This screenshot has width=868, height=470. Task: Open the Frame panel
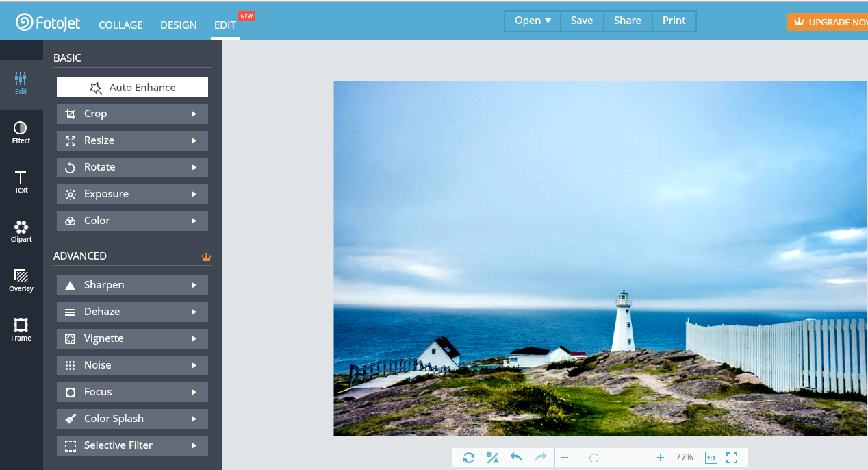tap(21, 330)
